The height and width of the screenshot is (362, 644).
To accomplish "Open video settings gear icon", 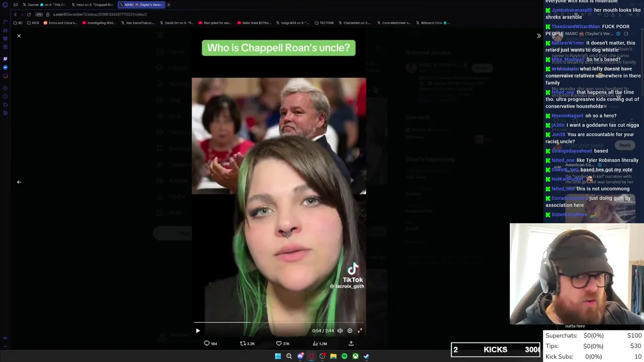I will pos(350,331).
